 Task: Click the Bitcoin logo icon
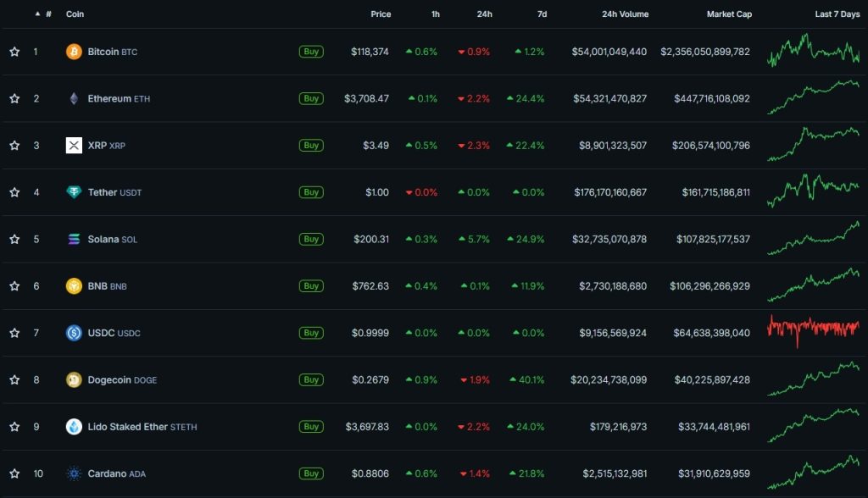point(74,52)
